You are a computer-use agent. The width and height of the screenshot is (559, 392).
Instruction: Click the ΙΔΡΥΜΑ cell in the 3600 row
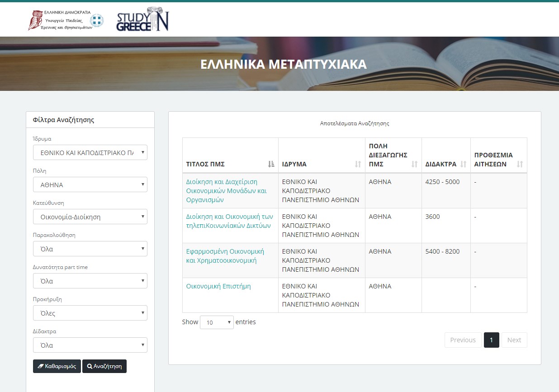pyautogui.click(x=321, y=226)
